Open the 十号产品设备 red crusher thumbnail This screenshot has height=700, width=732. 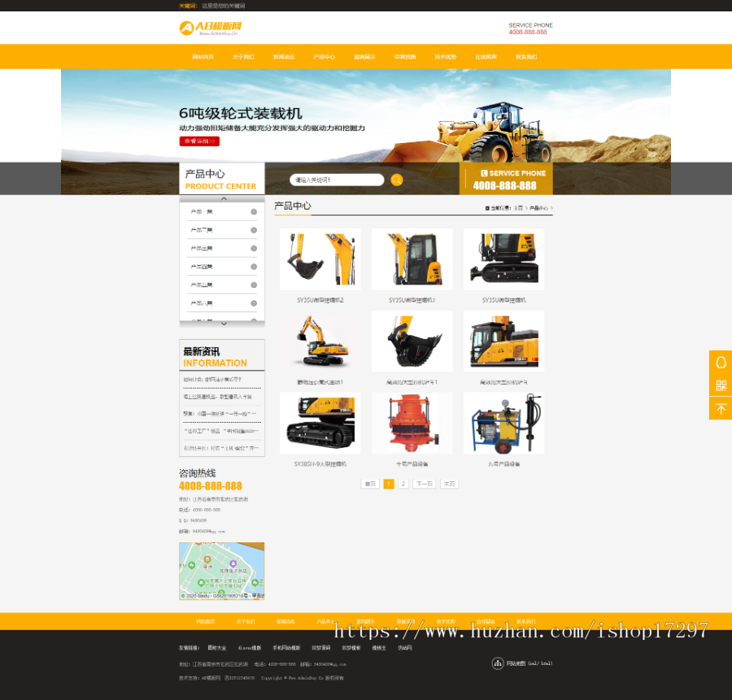point(412,423)
